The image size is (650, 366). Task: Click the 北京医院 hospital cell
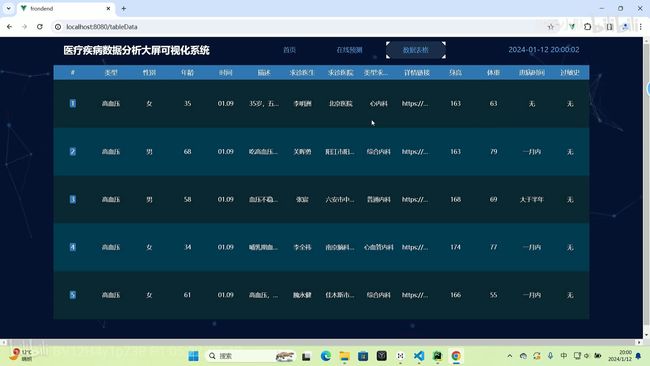click(341, 103)
